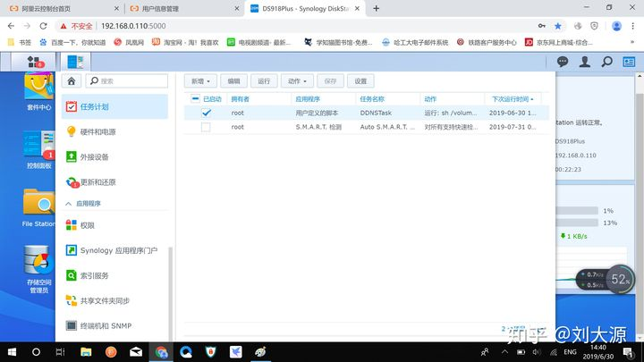Click the 设置 button
The width and height of the screenshot is (644, 362).
[x=360, y=80]
